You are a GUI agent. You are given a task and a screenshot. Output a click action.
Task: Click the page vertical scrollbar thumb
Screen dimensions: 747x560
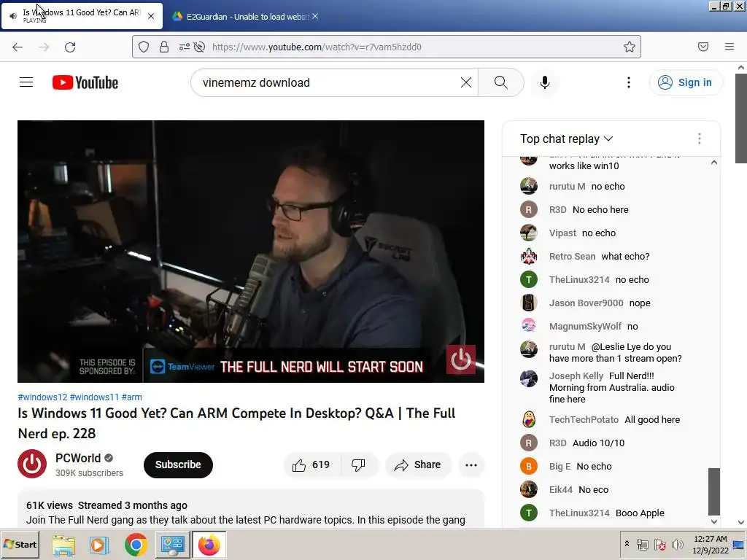741,118
